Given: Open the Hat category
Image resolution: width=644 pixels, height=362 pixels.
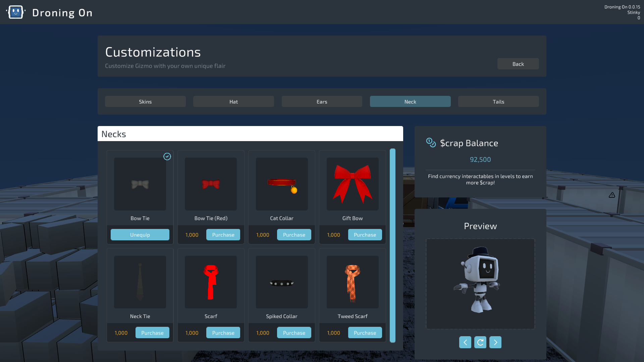Looking at the screenshot, I should click(233, 101).
